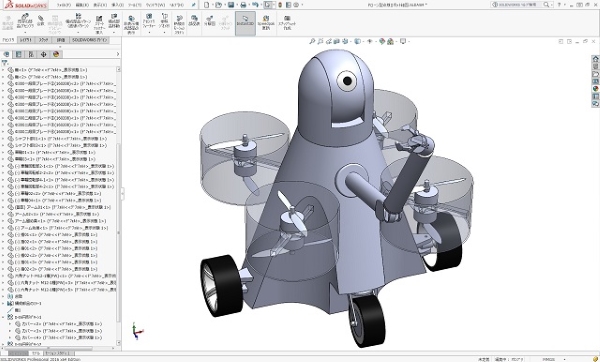Click the Instant3D toolbar button
Viewport: 600px width, 362px height.
click(x=245, y=23)
